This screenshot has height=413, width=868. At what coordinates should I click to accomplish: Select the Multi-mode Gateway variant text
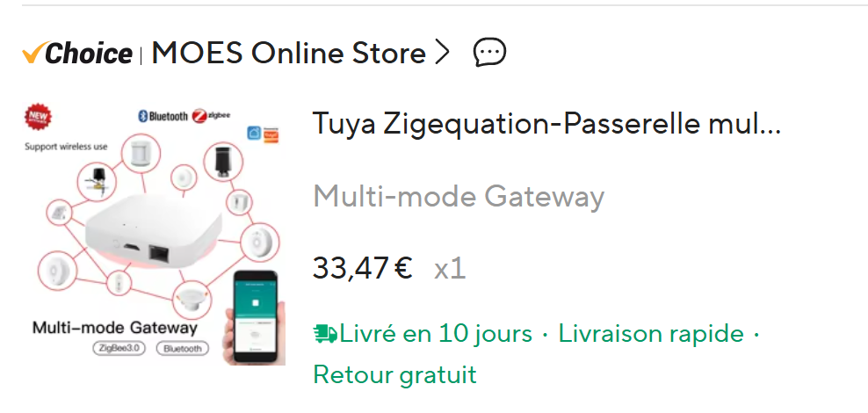click(459, 196)
